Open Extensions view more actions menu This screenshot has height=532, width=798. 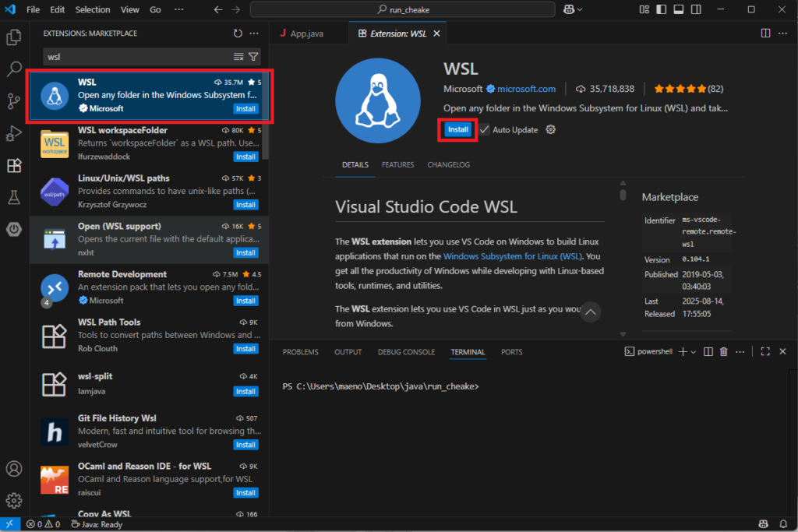pyautogui.click(x=254, y=33)
